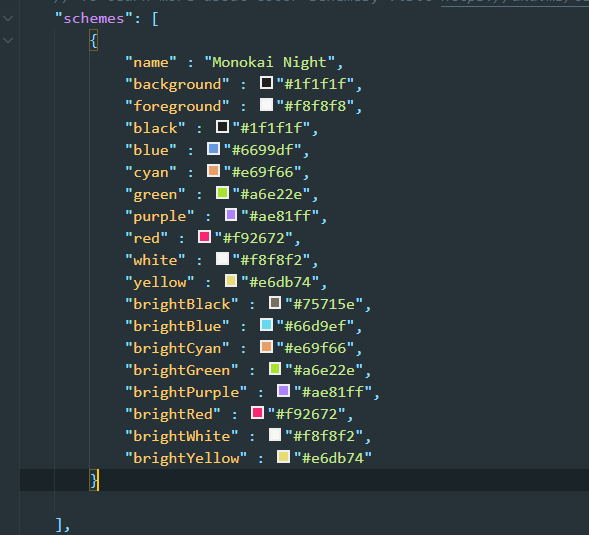The height and width of the screenshot is (535, 589).
Task: Click the "brightWhite" color swatch
Action: click(275, 435)
